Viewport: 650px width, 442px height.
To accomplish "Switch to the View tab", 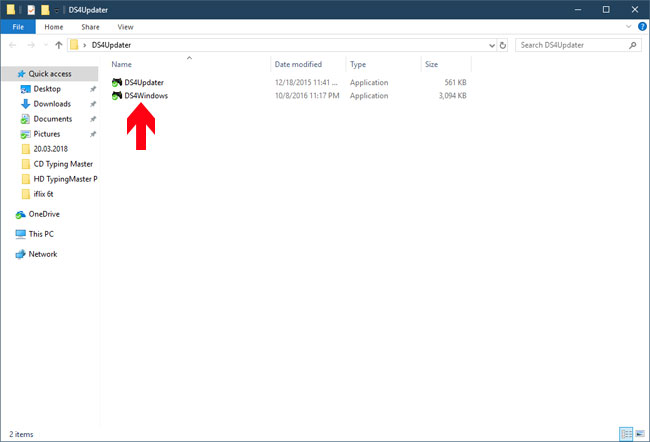I will point(125,27).
